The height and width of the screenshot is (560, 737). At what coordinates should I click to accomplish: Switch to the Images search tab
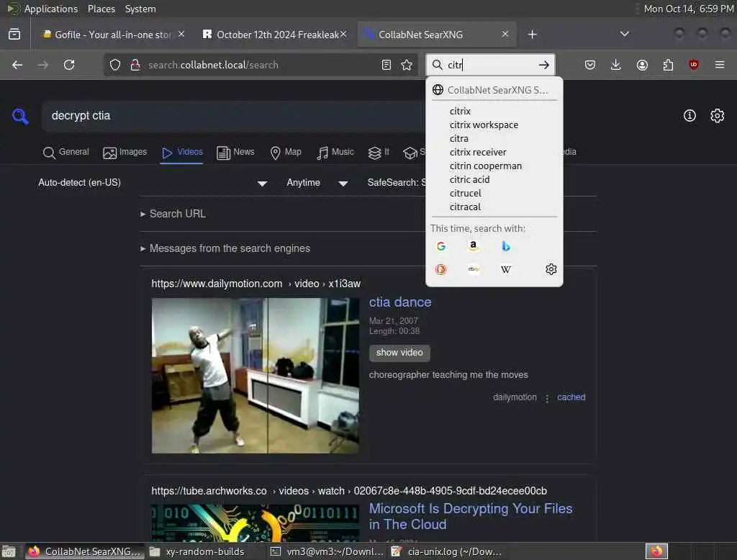pos(125,153)
